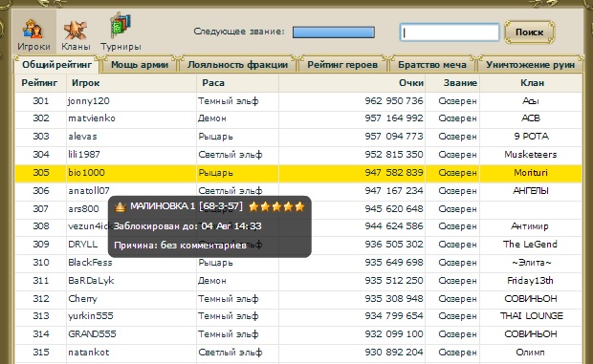The width and height of the screenshot is (593, 364).
Task: Select player BlackFess
Action: (x=90, y=263)
